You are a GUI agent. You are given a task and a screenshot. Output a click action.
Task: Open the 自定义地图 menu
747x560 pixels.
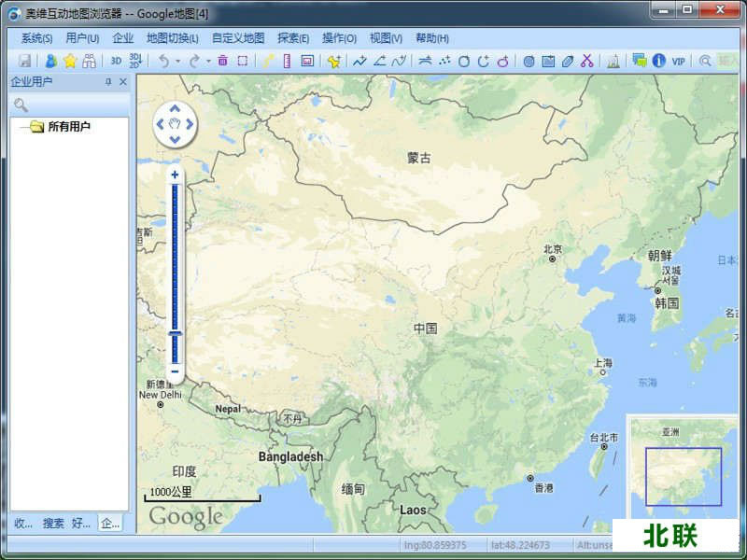[x=238, y=38]
